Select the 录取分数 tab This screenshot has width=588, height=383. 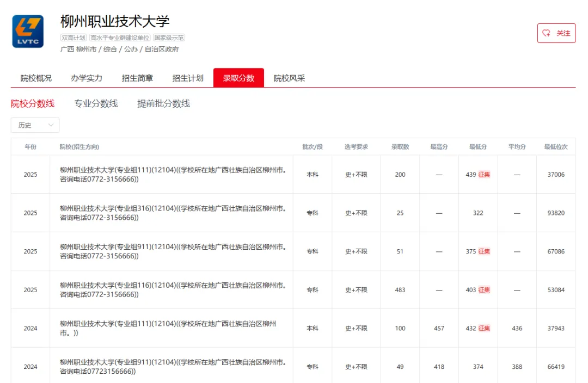click(x=238, y=78)
